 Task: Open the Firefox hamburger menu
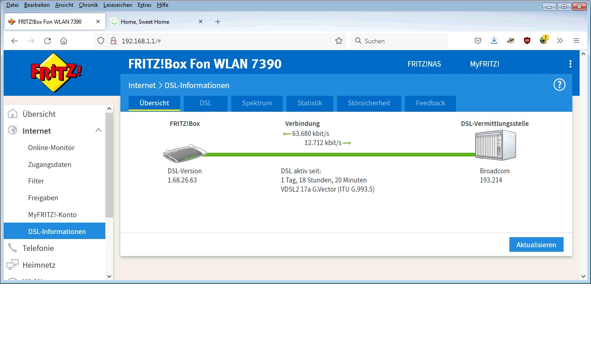576,41
